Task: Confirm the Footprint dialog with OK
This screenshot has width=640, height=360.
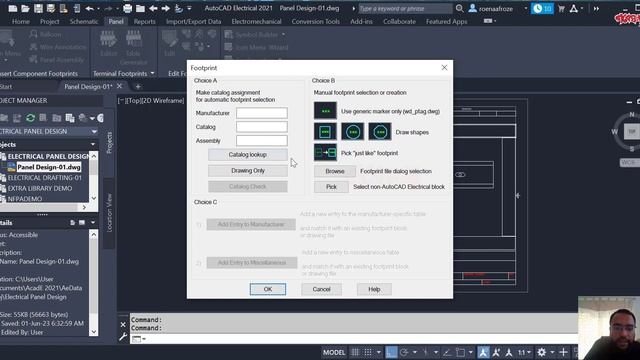Action: [268, 289]
